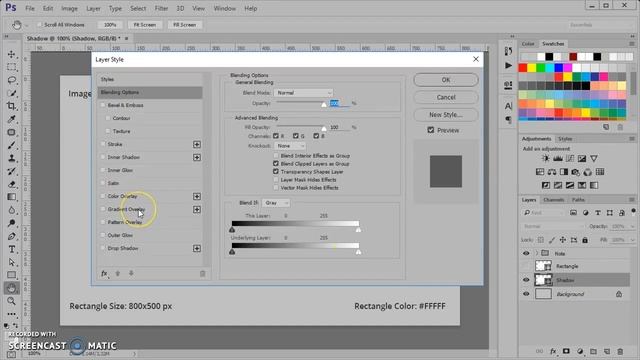
Task: Click the trash icon in Layer Style dialog
Action: 202,274
